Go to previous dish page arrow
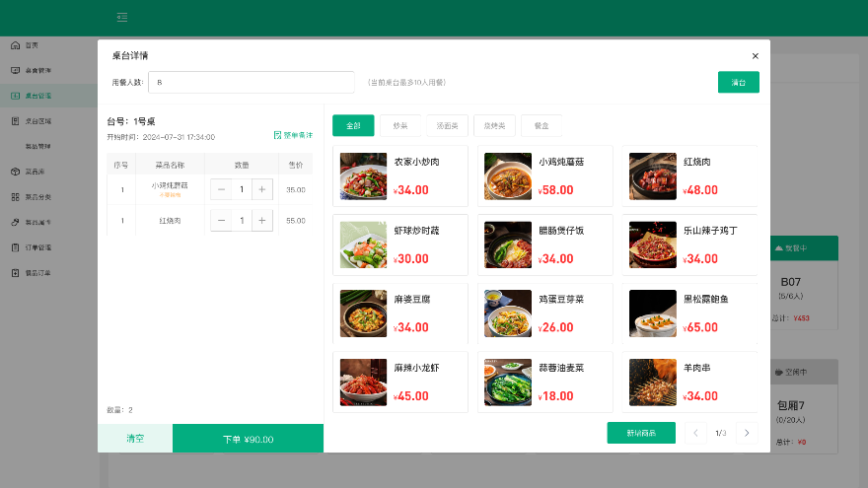The width and height of the screenshot is (868, 488). [x=695, y=433]
